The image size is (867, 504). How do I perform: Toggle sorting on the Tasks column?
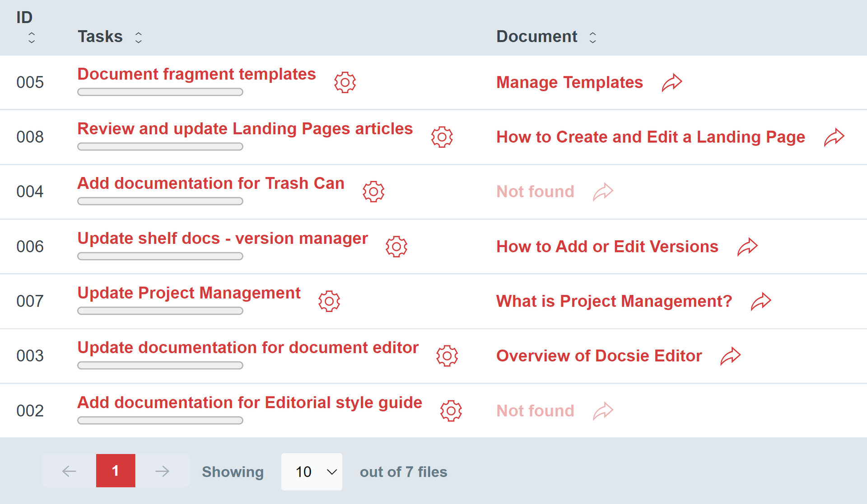138,37
